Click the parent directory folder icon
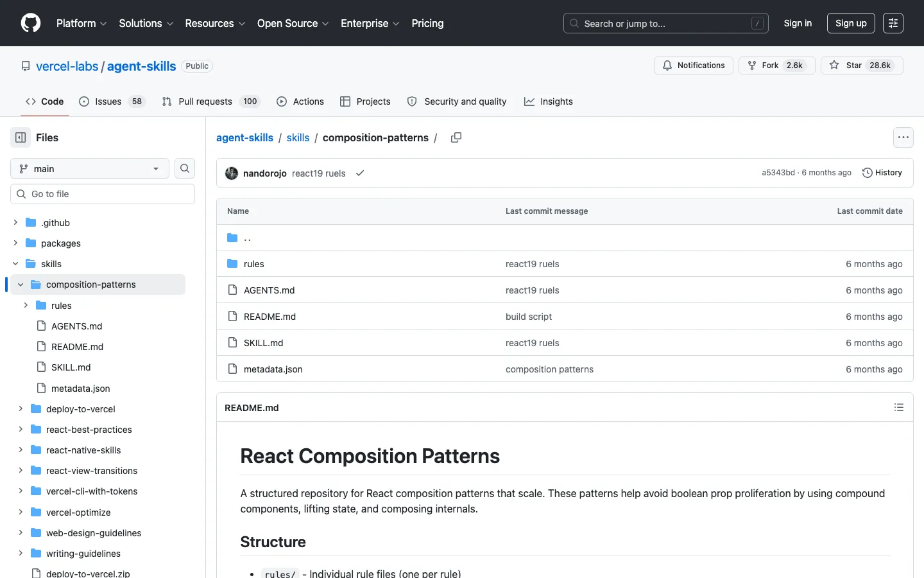The image size is (924, 578). (232, 238)
